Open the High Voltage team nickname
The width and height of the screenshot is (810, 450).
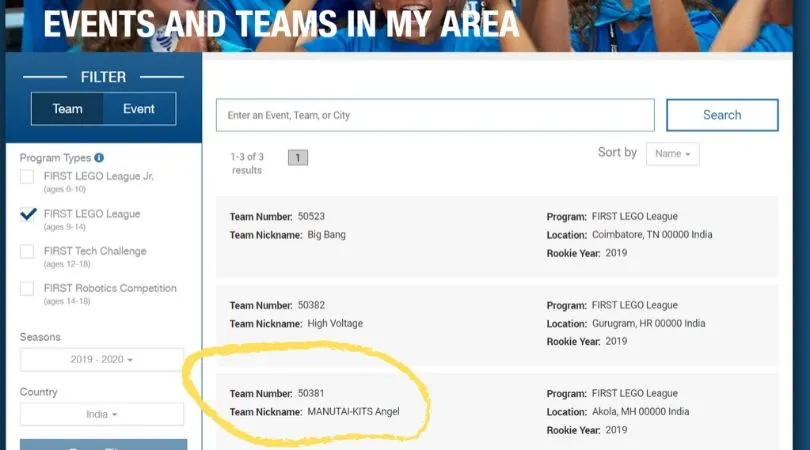pyautogui.click(x=335, y=323)
